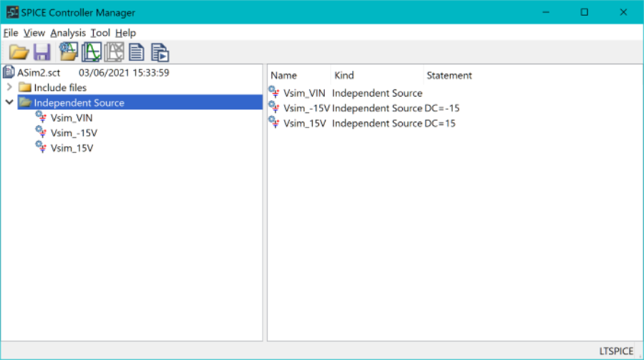Open the File menu
The height and width of the screenshot is (360, 644).
[11, 33]
